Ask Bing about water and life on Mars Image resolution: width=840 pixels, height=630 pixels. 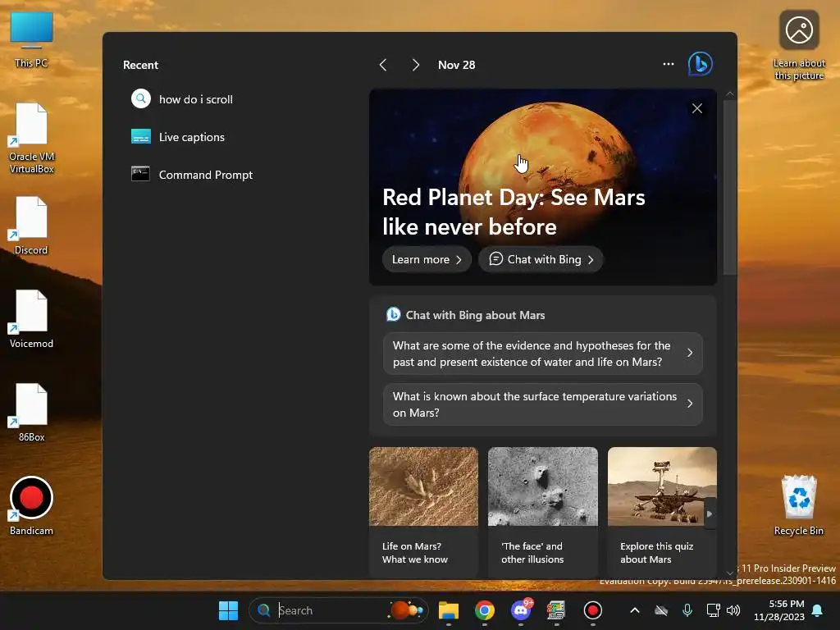[543, 354]
